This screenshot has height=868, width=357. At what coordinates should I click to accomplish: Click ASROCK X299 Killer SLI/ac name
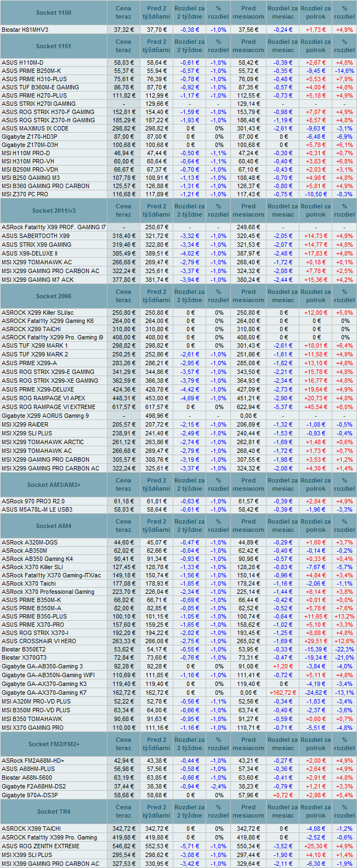pyautogui.click(x=38, y=313)
